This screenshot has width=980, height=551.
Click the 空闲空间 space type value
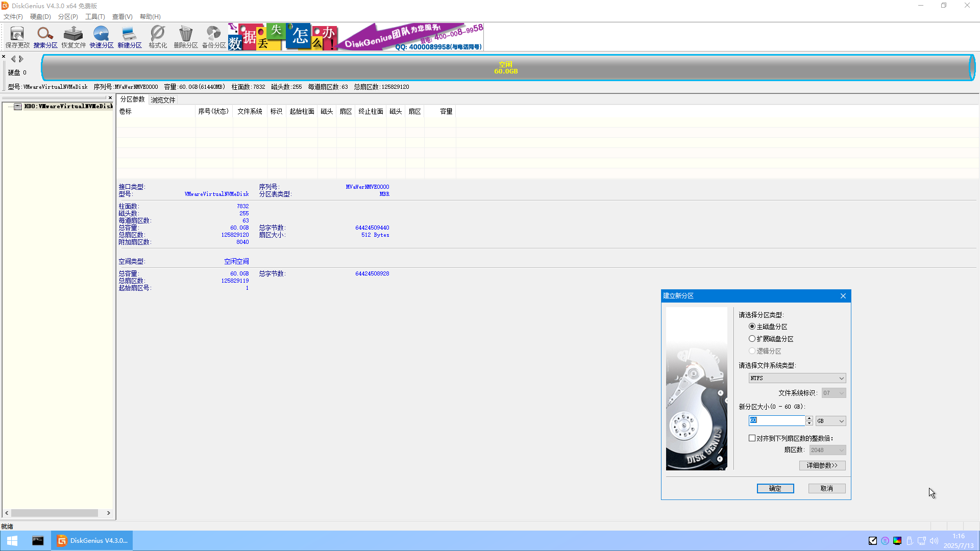click(x=236, y=261)
